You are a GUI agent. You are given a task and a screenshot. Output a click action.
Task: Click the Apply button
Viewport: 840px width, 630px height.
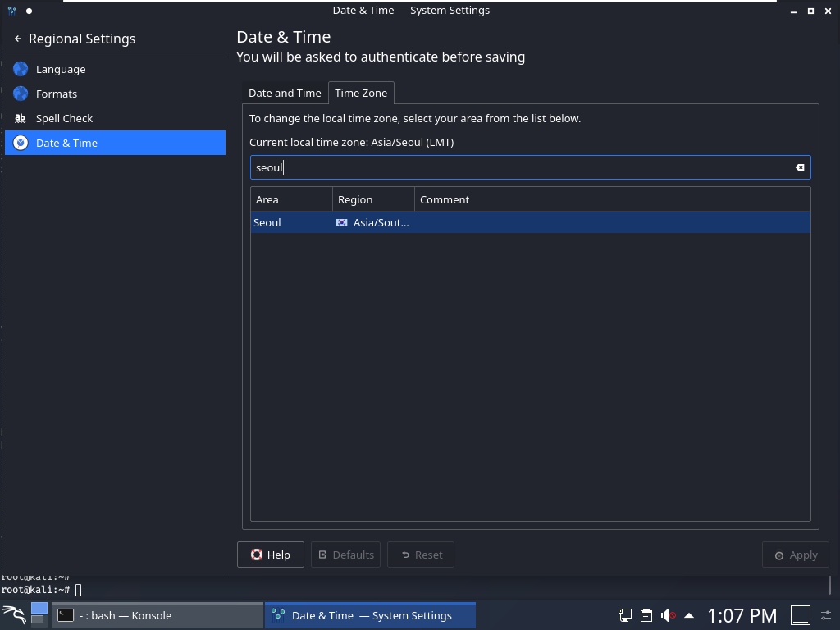(x=796, y=555)
